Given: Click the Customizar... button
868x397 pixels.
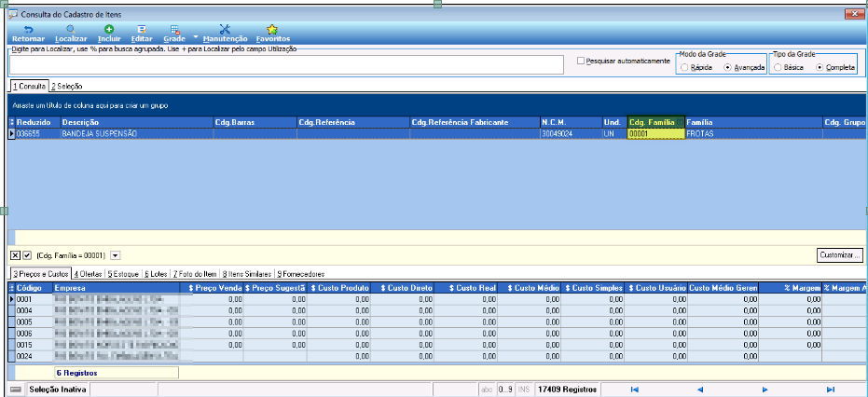Looking at the screenshot, I should 840,255.
